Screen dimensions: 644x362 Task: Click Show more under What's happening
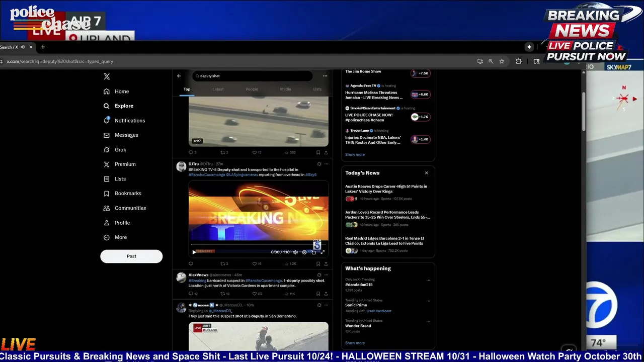[355, 343]
